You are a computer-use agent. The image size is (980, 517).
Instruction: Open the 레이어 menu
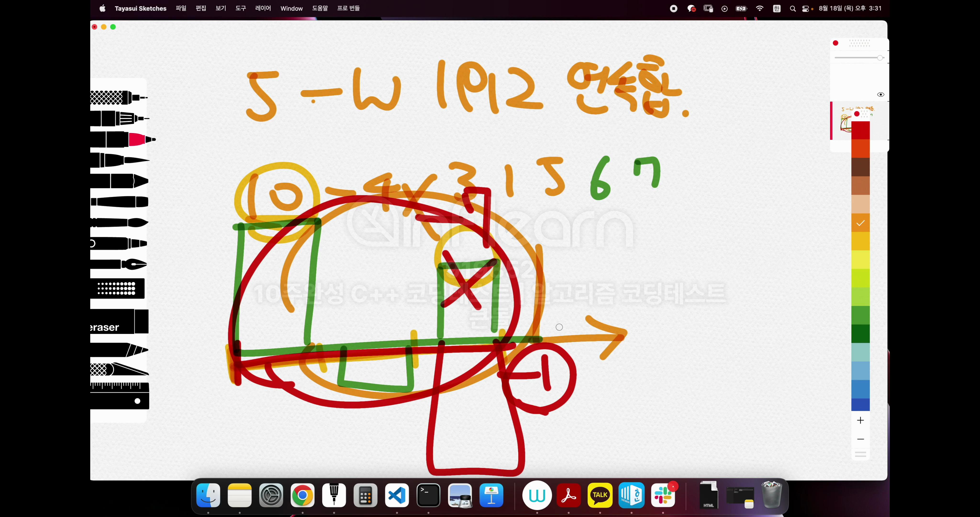pyautogui.click(x=263, y=8)
